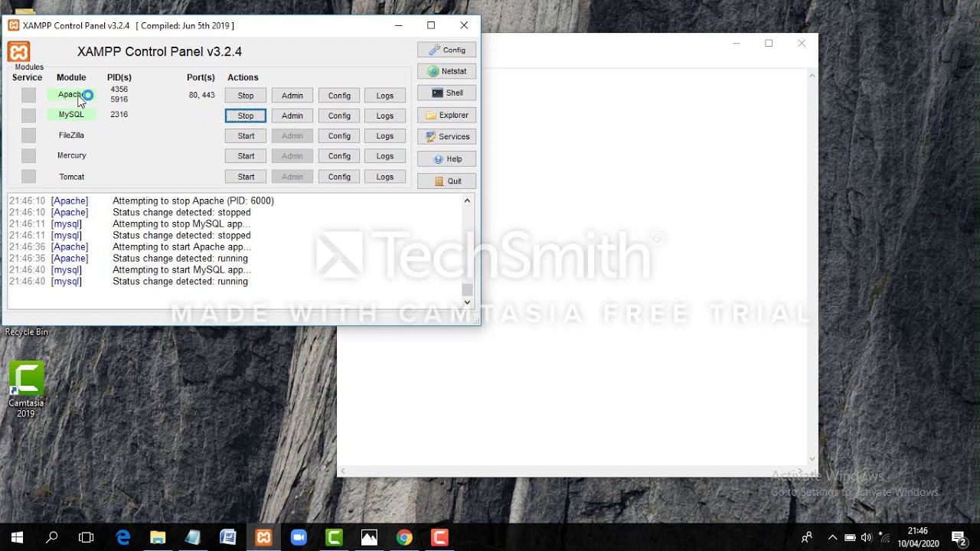The width and height of the screenshot is (980, 551).
Task: Open Zoom from the taskbar
Action: (299, 537)
